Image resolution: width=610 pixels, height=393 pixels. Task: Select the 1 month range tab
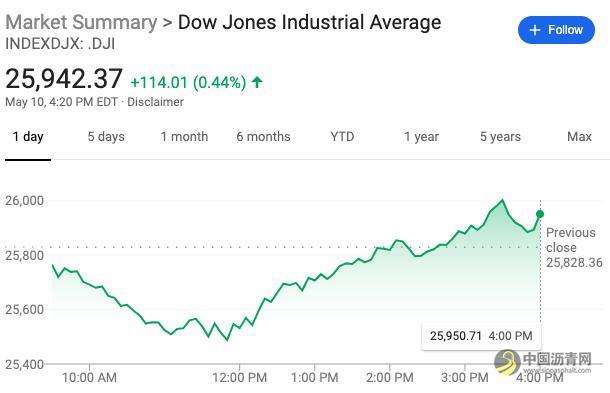point(184,137)
